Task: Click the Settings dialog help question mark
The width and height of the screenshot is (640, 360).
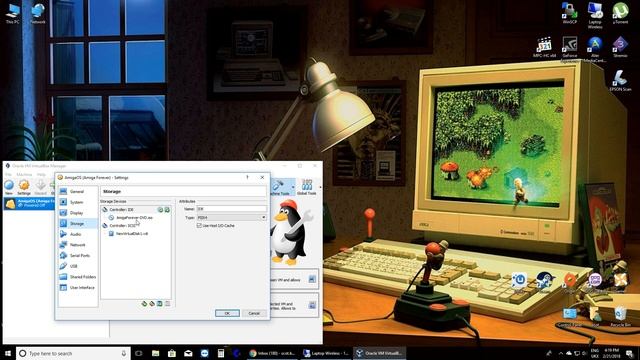Action: (247, 178)
